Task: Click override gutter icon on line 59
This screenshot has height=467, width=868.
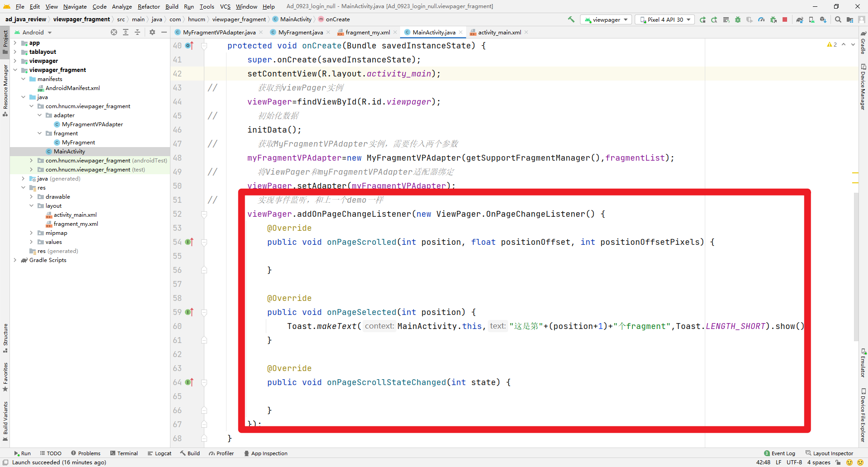Action: tap(189, 312)
